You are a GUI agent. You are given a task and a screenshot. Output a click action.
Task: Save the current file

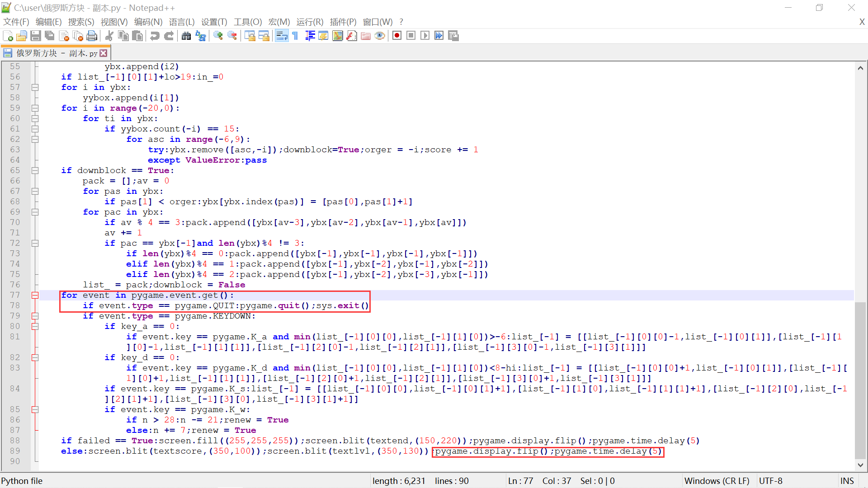click(36, 36)
